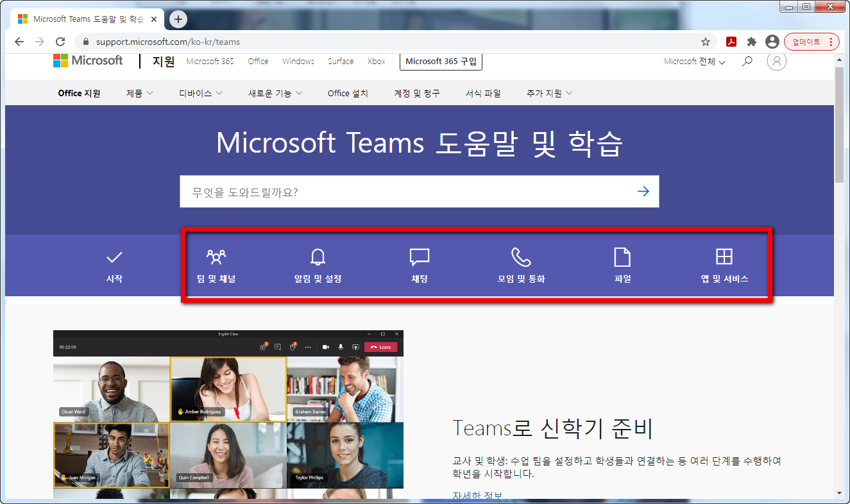This screenshot has height=504, width=850.
Task: Click the Teams로 신학기 준비 heading
Action: [552, 428]
